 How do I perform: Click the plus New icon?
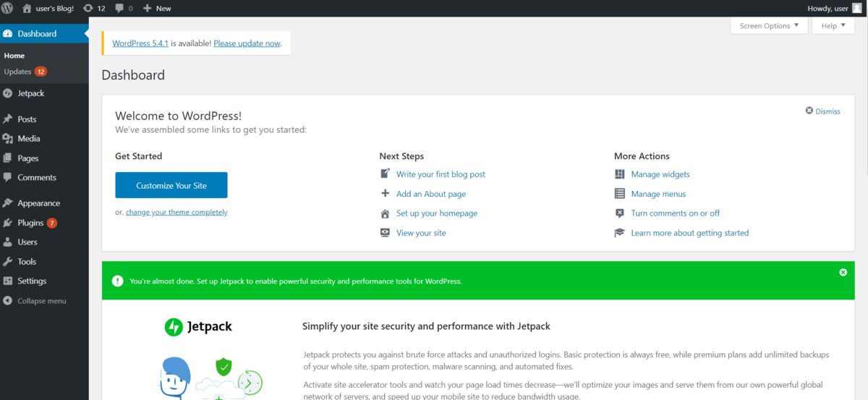[147, 8]
